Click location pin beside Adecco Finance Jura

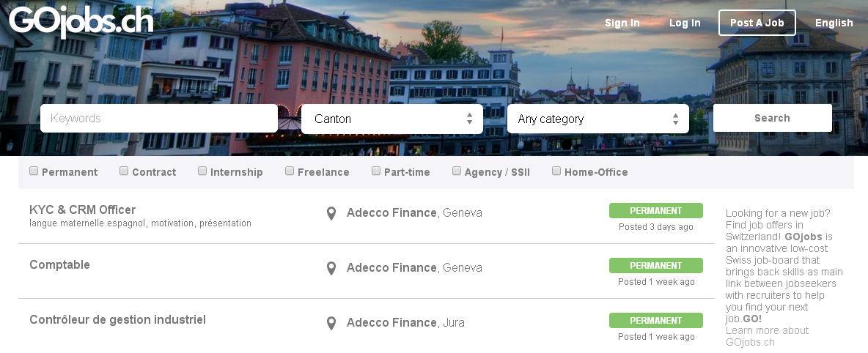click(331, 323)
